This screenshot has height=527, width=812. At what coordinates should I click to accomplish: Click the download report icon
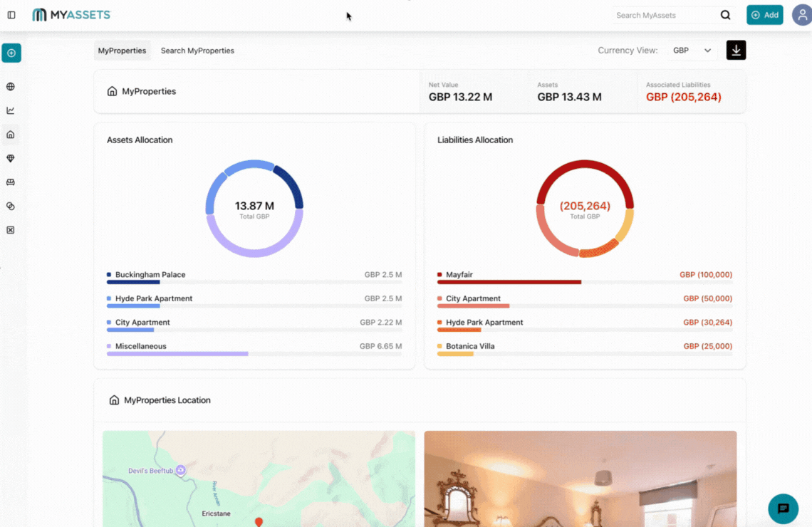tap(736, 50)
